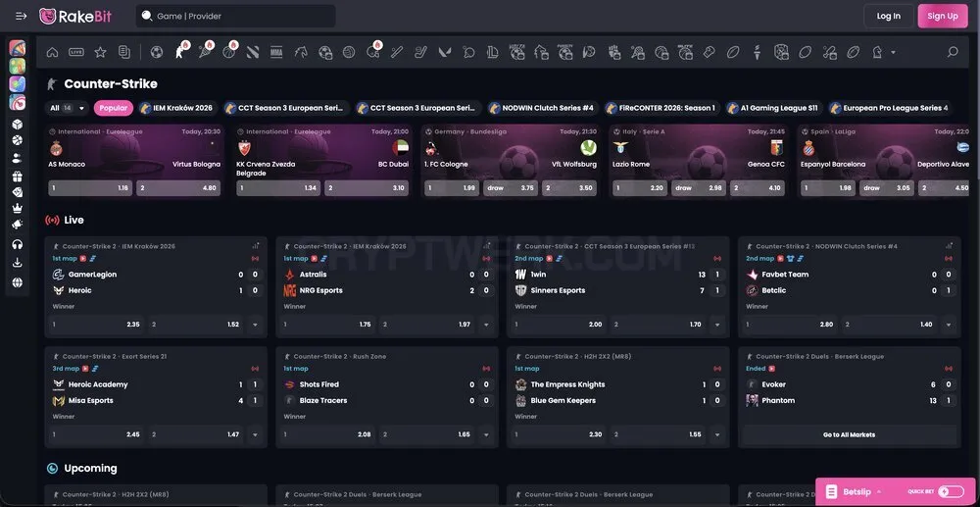Bet on Heroic winner at 1.52
Screen dimensions: 980x507
click(x=197, y=325)
